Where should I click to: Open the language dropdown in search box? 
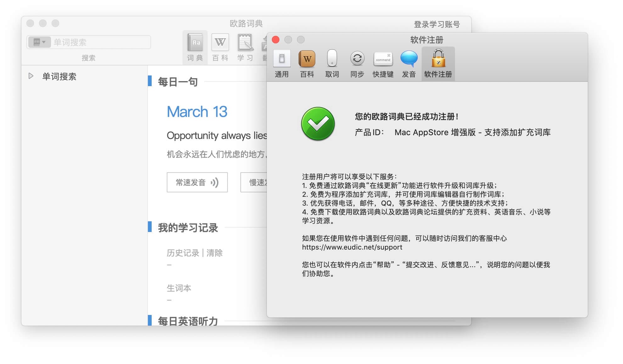tap(40, 42)
